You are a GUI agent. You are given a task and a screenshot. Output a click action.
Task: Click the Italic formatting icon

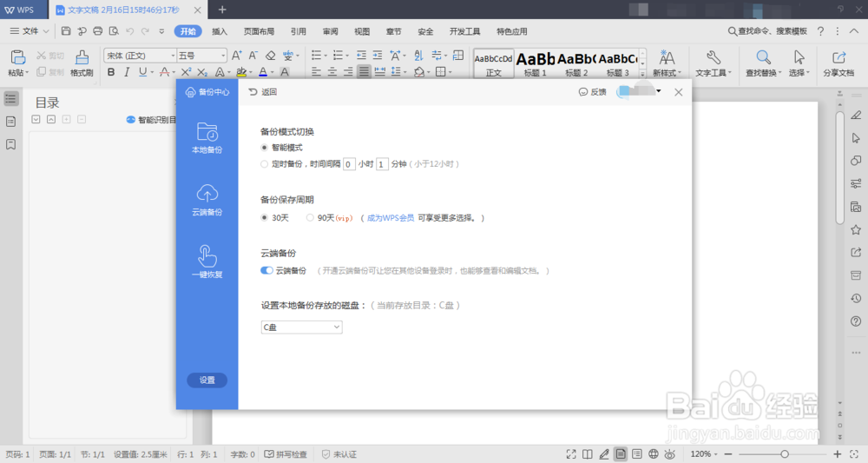[126, 72]
